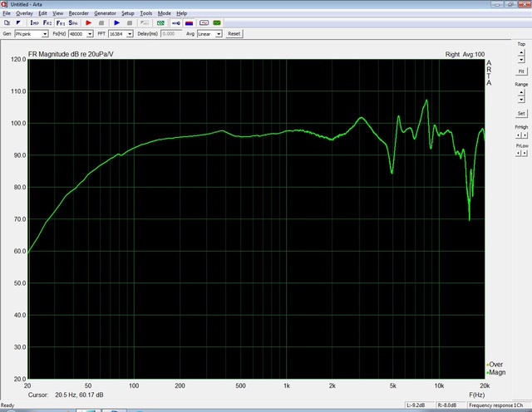532x412 pixels.
Task: Select the Imp impulse response mode icon
Action: [35, 22]
